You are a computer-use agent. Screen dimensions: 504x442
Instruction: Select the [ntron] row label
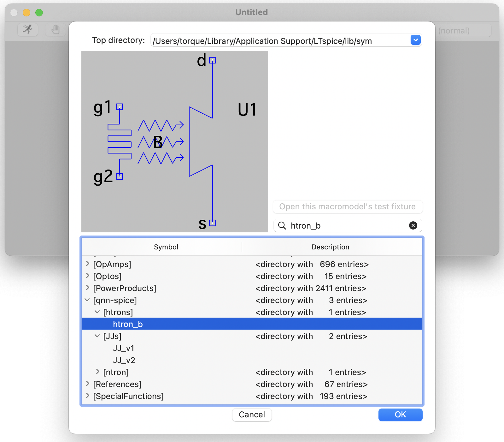tap(116, 372)
